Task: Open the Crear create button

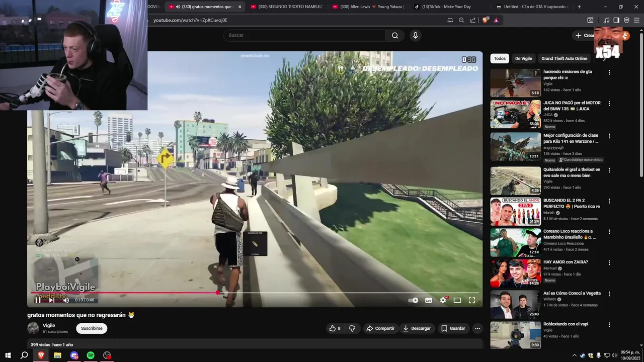Action: click(x=585, y=35)
